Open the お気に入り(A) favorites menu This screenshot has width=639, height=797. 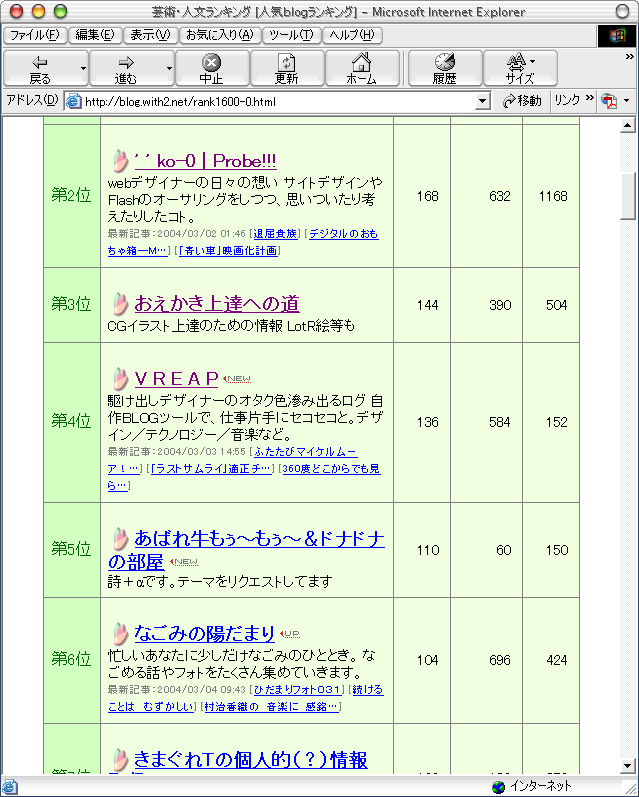point(221,35)
